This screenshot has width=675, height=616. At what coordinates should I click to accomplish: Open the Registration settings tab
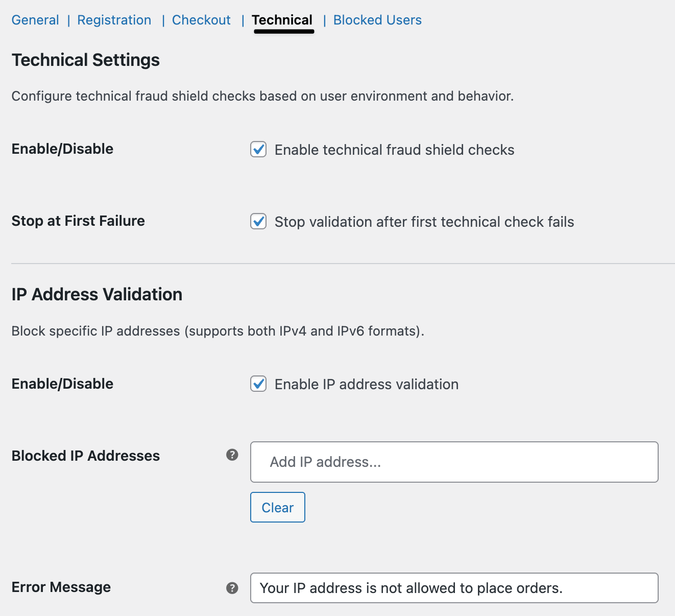114,20
